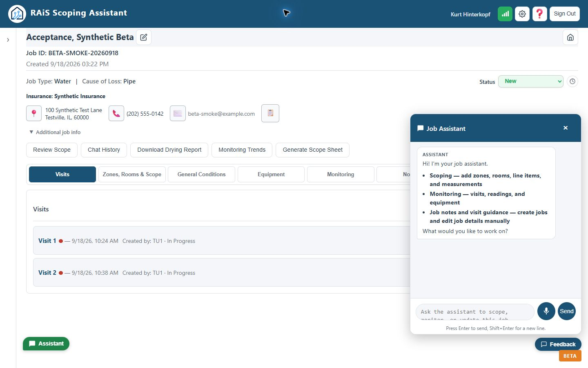Click the user name Kurt Hinterkopf
The image size is (588, 368).
point(470,14)
